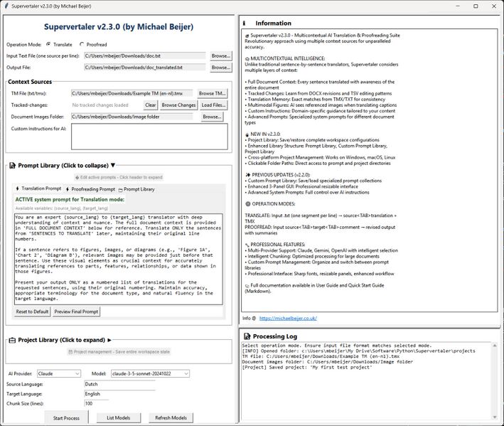Click inside the active system prompt editor
504x426 pixels.
[x=118, y=259]
